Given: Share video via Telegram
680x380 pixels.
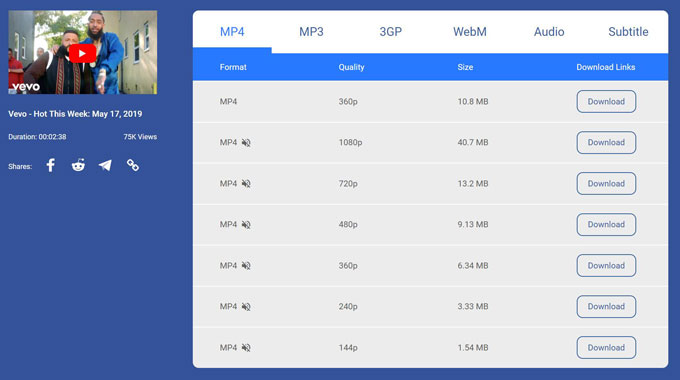Looking at the screenshot, I should (105, 165).
